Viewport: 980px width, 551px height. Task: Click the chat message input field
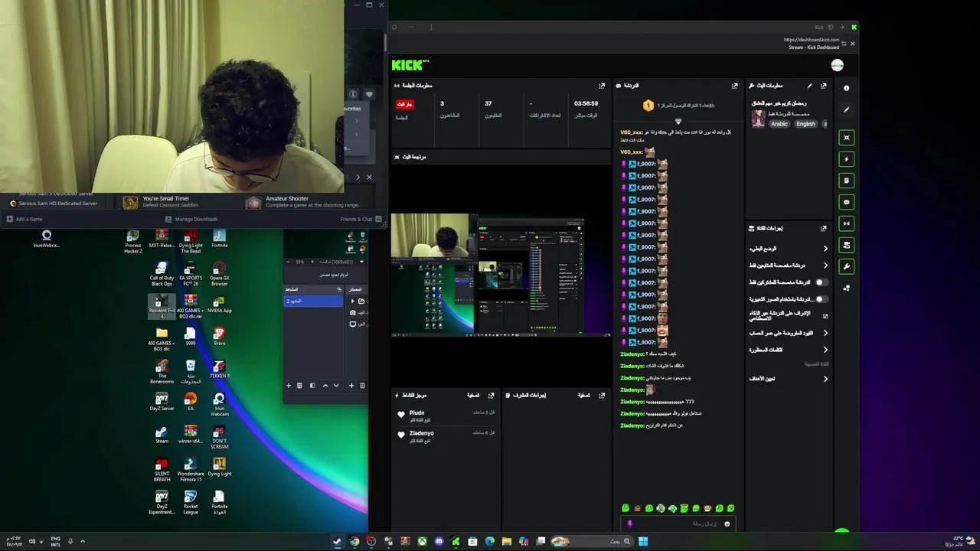pos(678,524)
